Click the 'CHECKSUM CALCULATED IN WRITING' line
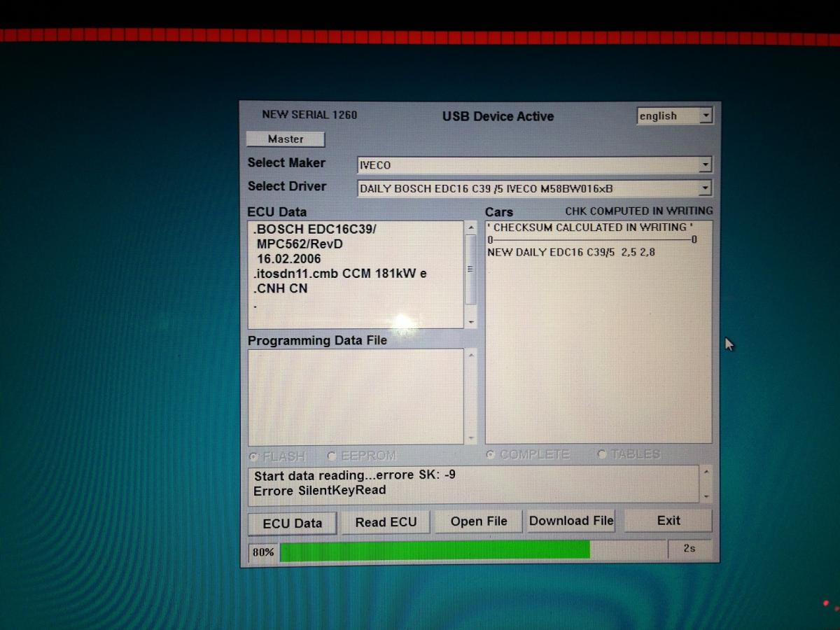 tap(589, 227)
